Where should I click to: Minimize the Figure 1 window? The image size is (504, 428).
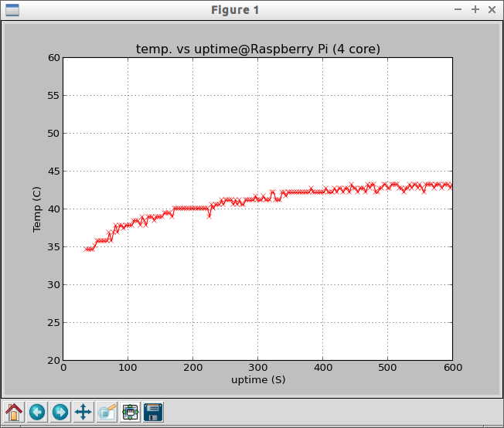[458, 9]
